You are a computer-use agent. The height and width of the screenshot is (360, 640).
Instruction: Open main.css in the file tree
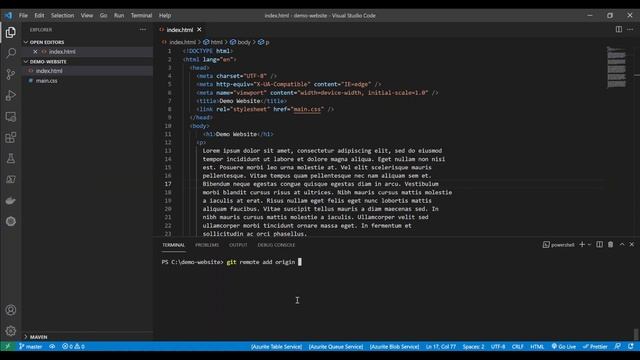(88, 81)
